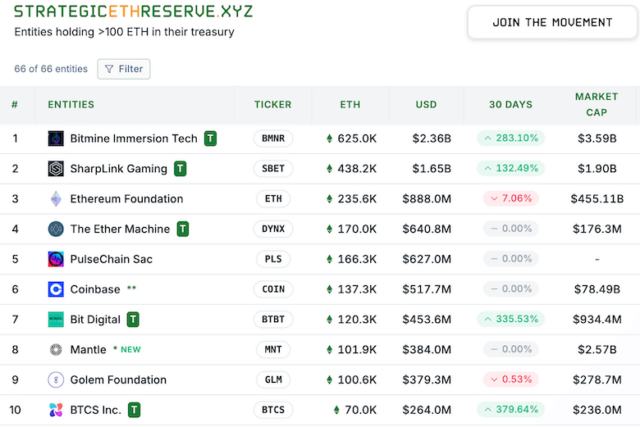640x427 pixels.
Task: Sort by the Market Cap column header
Action: 597,105
